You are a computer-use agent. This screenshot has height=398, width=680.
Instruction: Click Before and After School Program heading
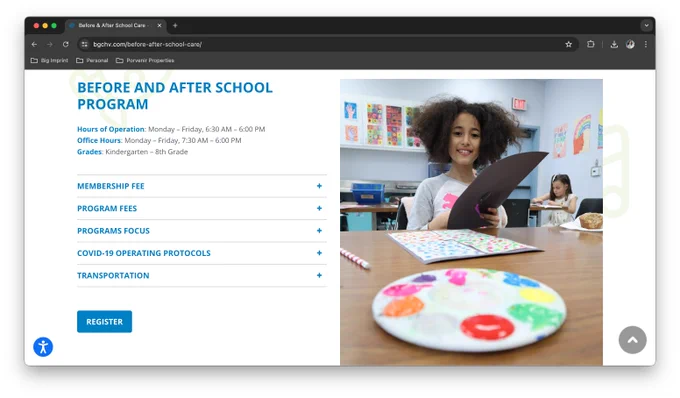coord(175,96)
